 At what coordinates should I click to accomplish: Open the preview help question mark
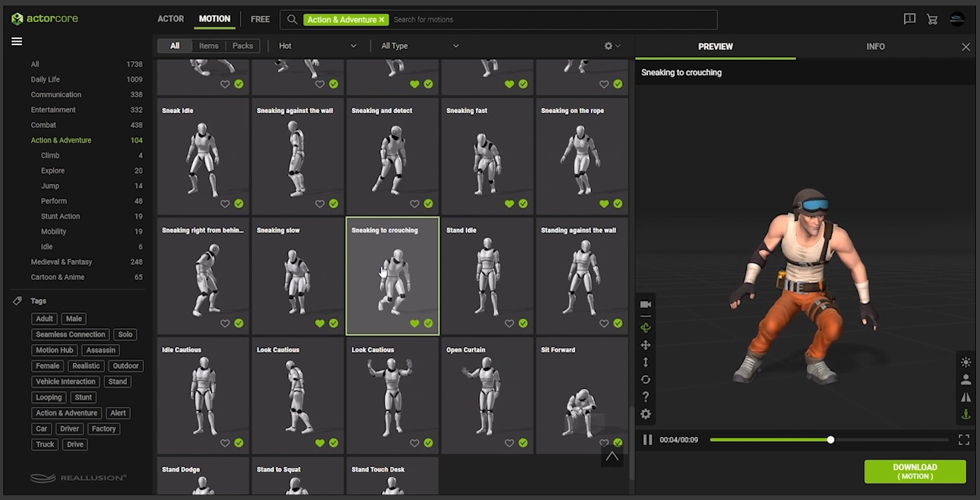coord(645,396)
